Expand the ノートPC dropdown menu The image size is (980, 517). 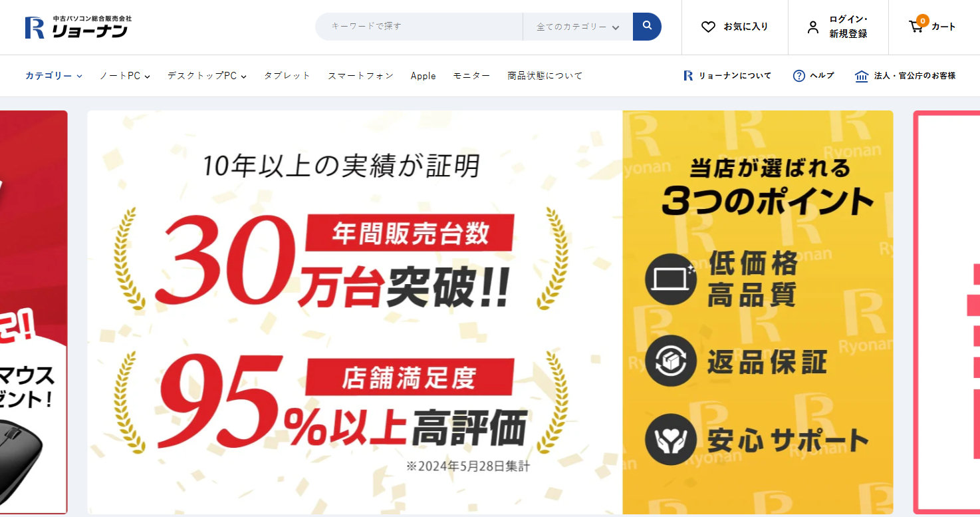[x=125, y=76]
